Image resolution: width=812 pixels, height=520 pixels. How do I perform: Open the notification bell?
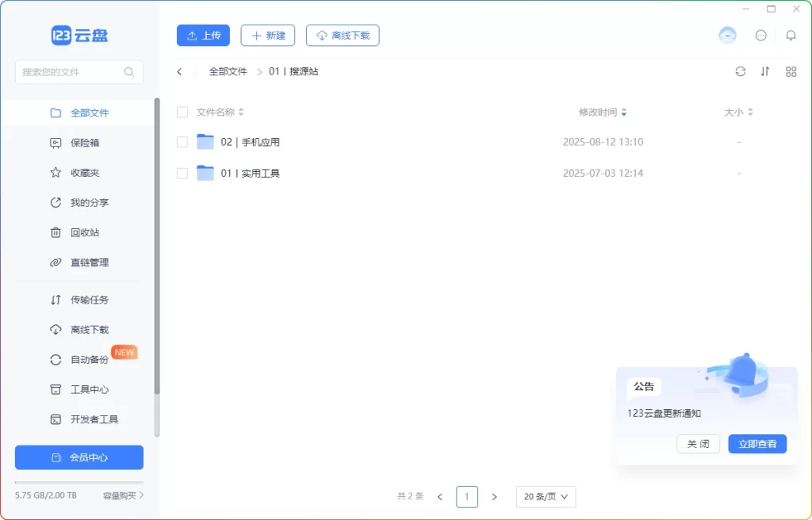point(791,36)
